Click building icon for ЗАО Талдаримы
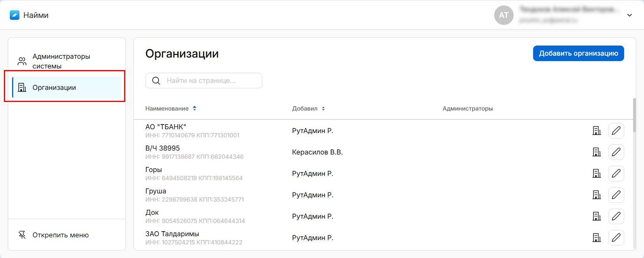The width and height of the screenshot is (644, 258). [x=597, y=238]
